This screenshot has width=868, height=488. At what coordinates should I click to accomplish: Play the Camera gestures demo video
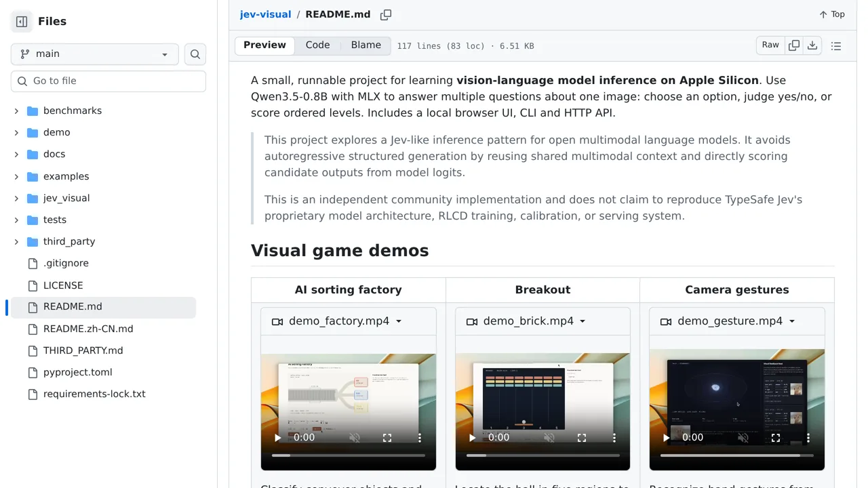(666, 438)
